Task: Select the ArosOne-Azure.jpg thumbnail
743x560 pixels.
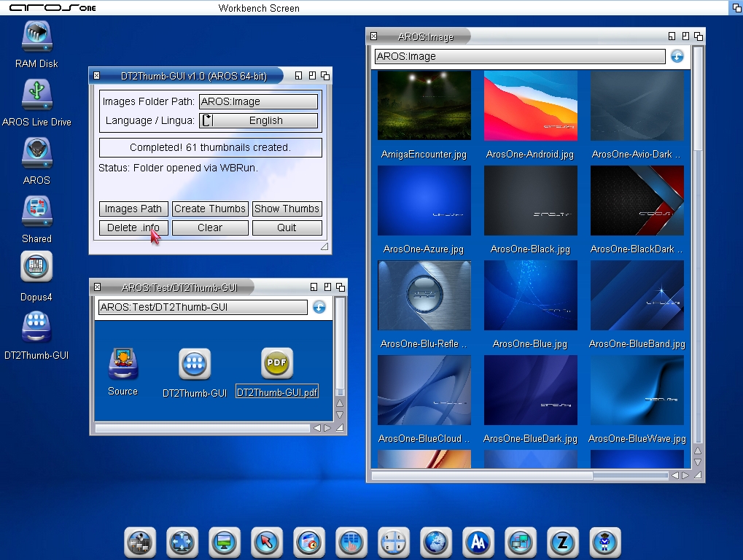Action: 424,201
